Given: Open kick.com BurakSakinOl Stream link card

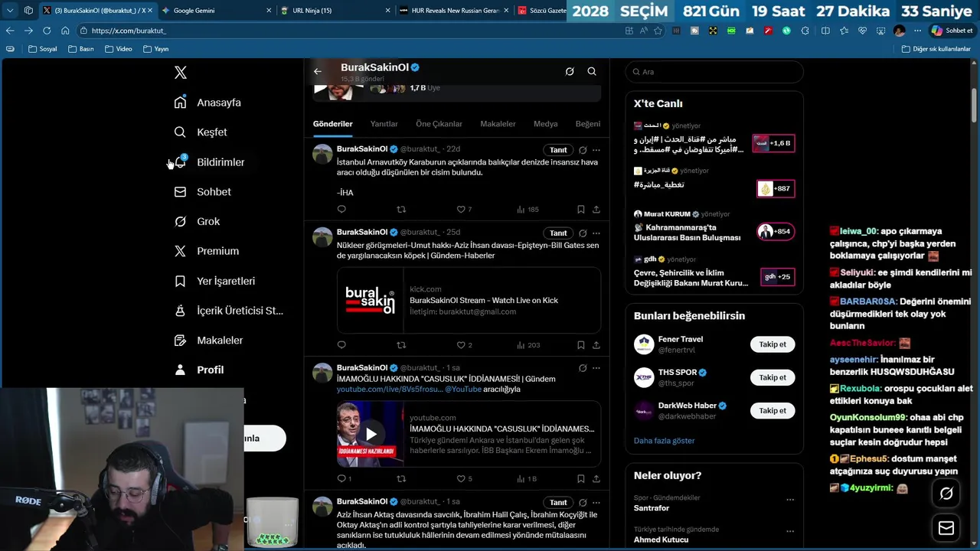Looking at the screenshot, I should pos(469,300).
